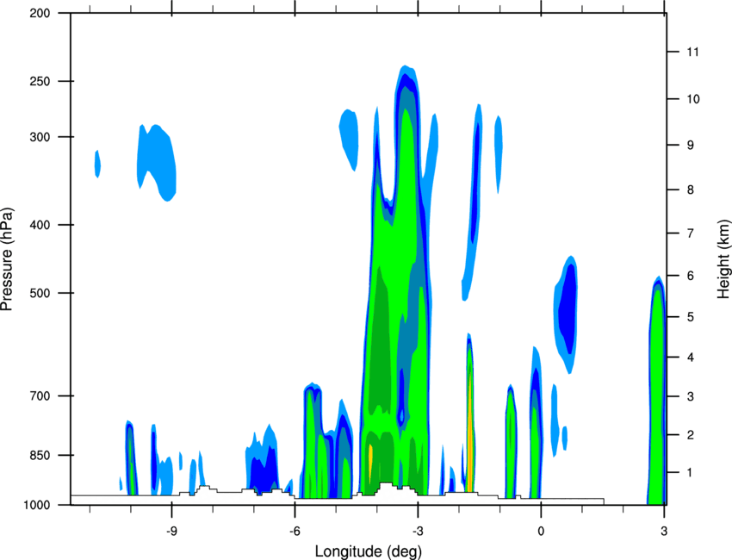Click the 10 km height label
This screenshot has width=732, height=560.
tap(692, 99)
